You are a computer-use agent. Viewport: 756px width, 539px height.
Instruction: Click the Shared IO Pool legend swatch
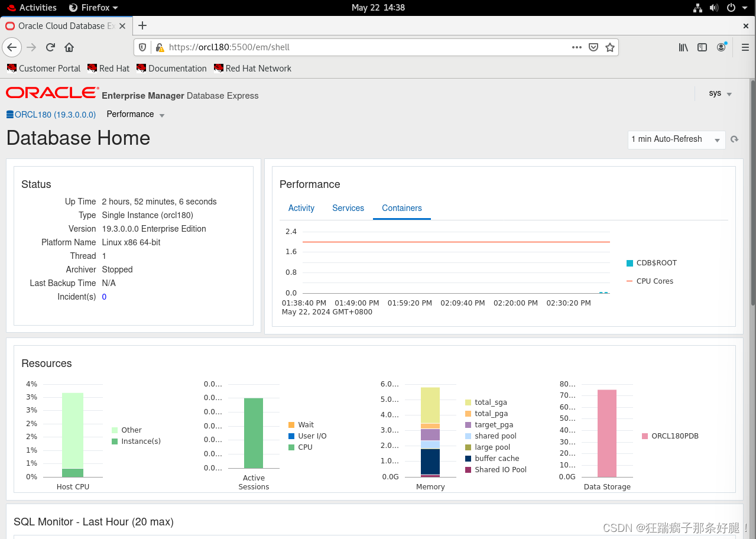468,470
